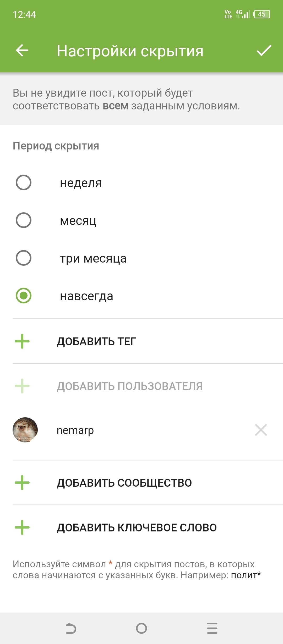Select the навсегда radio button
The height and width of the screenshot is (644, 283).
tap(24, 296)
